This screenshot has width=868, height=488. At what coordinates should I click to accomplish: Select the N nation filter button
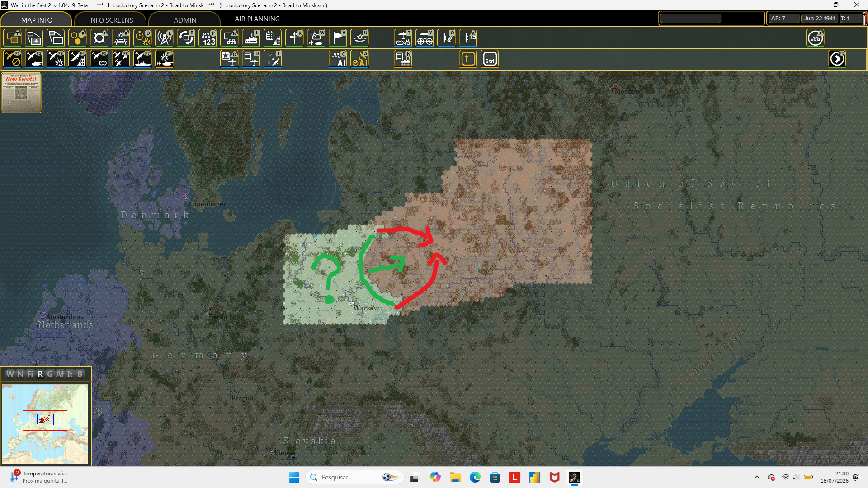pos(20,374)
